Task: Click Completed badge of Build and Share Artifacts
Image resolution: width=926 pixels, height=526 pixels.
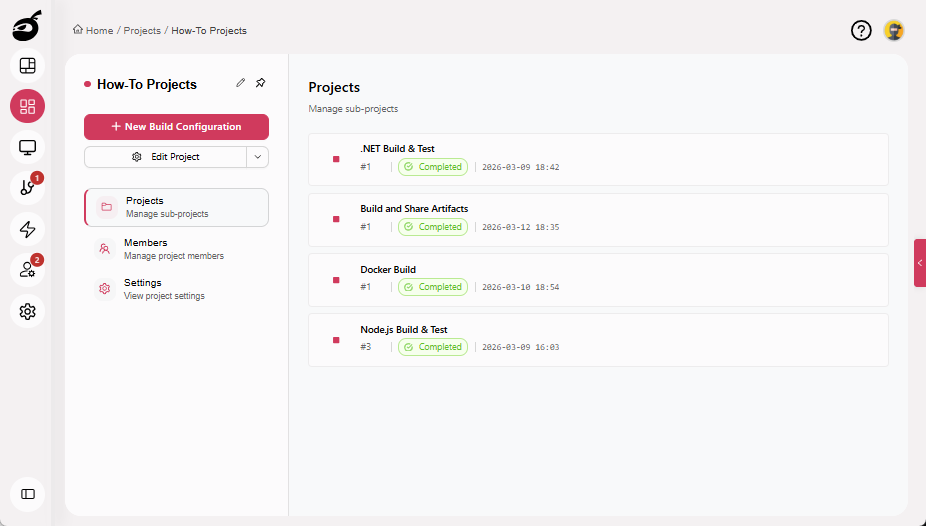Action: (x=433, y=227)
